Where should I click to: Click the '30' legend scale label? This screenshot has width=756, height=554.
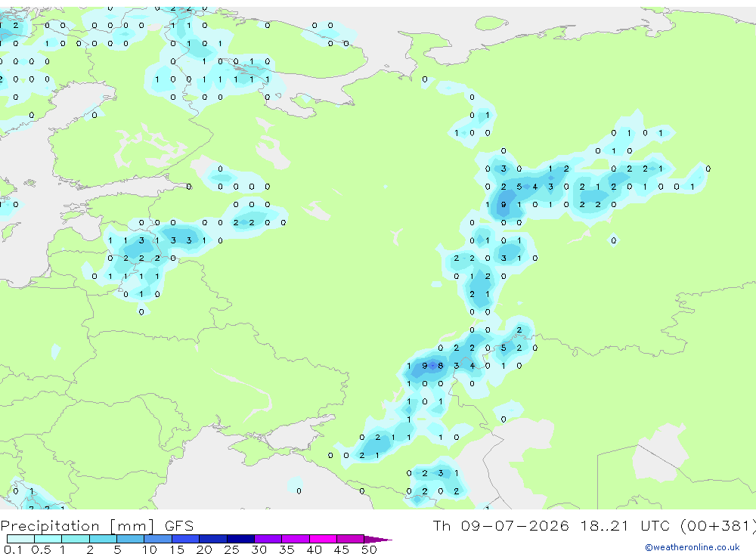pos(259,549)
